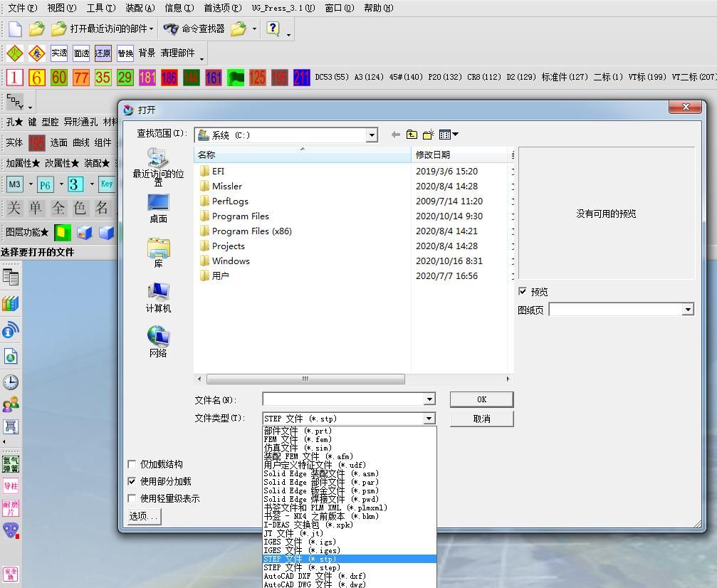Enable the 仅加载结构 checkbox
The height and width of the screenshot is (588, 717).
(132, 464)
